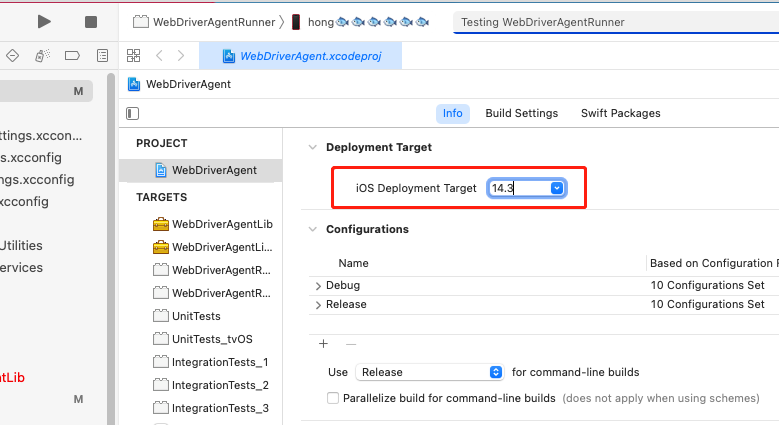
Task: Collapse the Configurations section
Action: [312, 229]
